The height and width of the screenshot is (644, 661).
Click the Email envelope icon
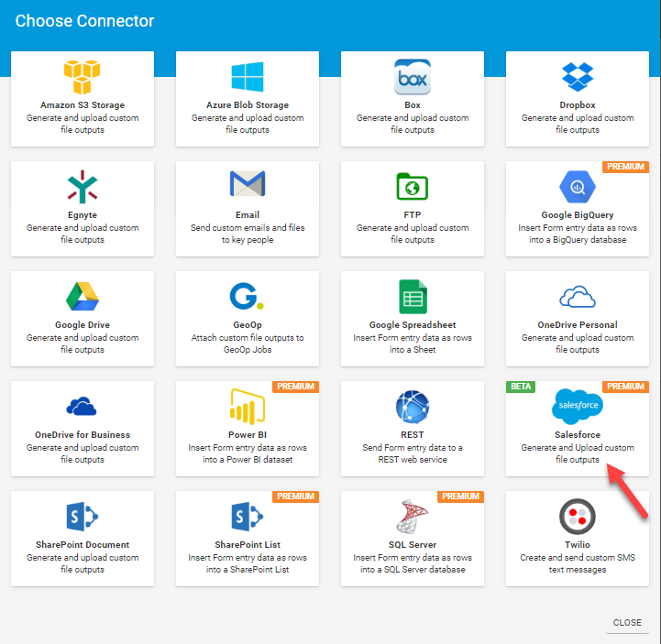[x=248, y=183]
